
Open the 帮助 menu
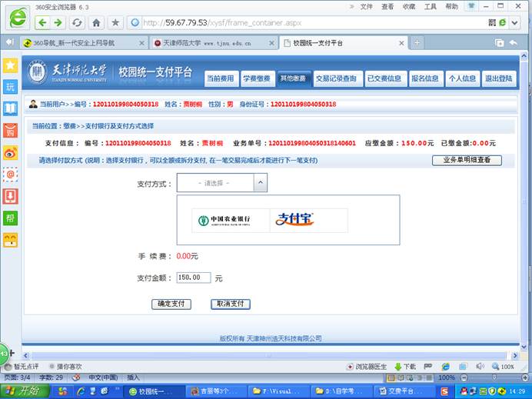point(451,7)
